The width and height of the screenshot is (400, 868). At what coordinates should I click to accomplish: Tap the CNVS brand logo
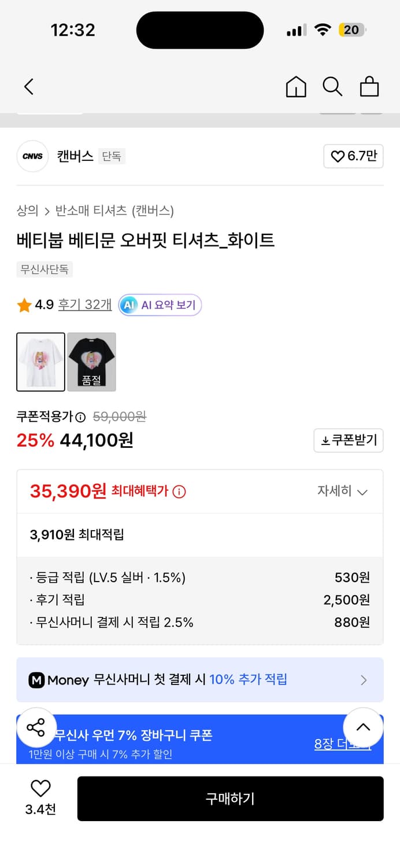32,156
